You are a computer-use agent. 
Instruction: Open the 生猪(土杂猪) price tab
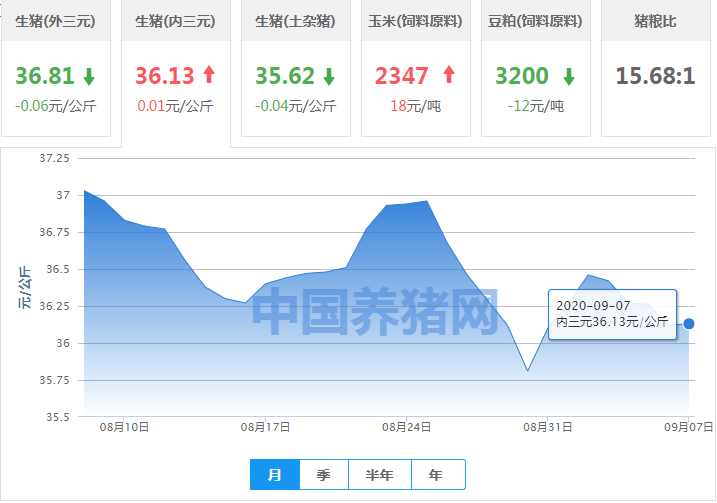296,22
